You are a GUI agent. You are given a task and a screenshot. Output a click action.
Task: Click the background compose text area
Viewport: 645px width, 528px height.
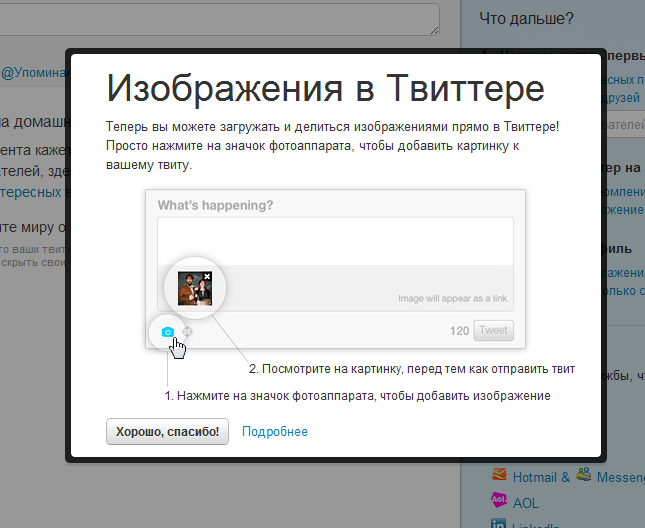[219, 19]
